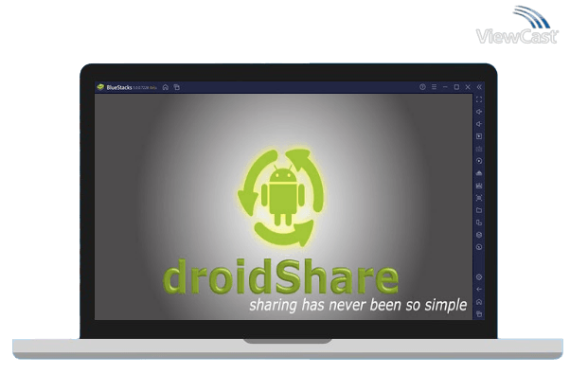Open the keyboard game controls icon
The height and width of the screenshot is (392, 570).
479,149
